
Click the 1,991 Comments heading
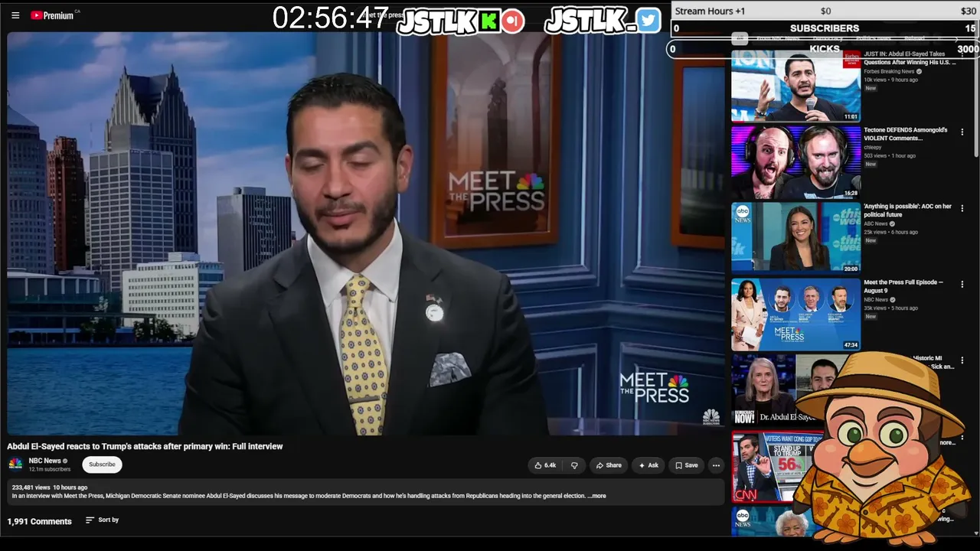40,521
